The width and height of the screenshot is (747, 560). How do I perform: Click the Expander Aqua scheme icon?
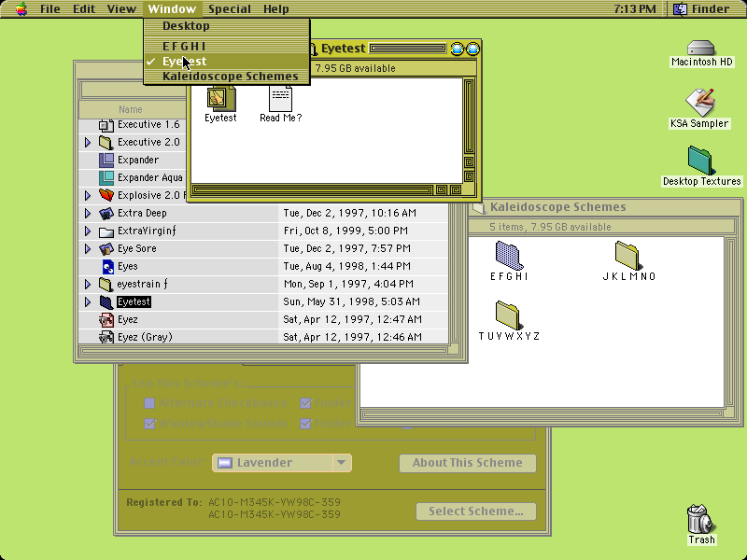click(106, 177)
